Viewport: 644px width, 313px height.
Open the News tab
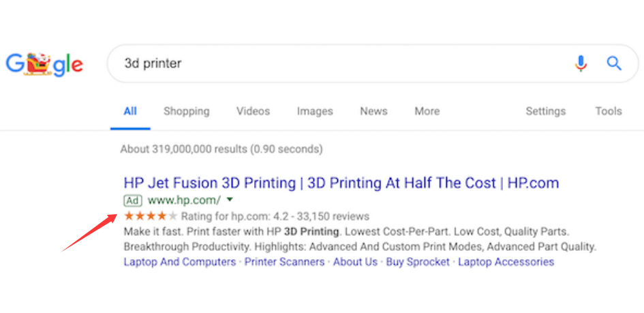(373, 111)
